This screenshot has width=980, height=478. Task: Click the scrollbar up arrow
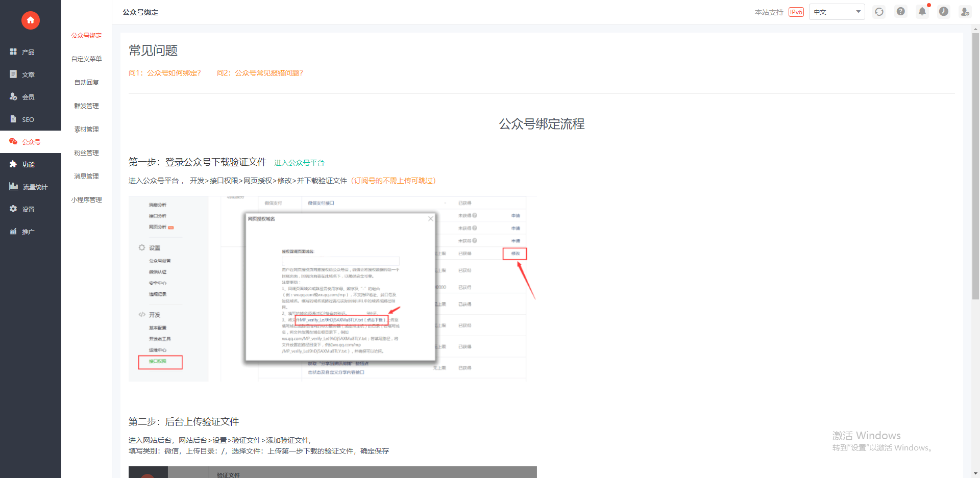975,29
